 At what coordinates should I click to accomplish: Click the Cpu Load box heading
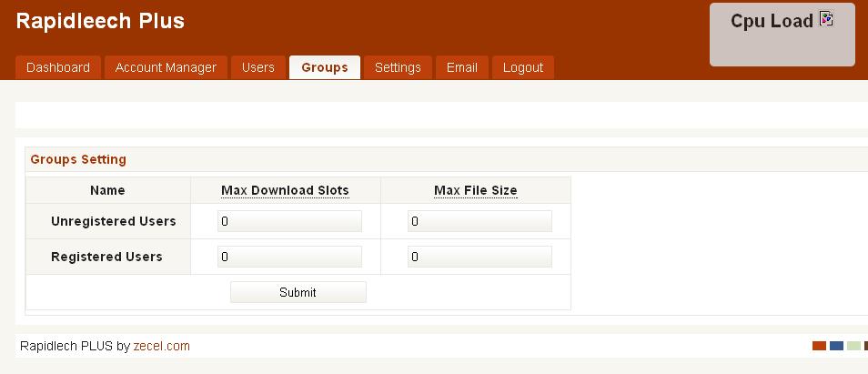tap(772, 21)
